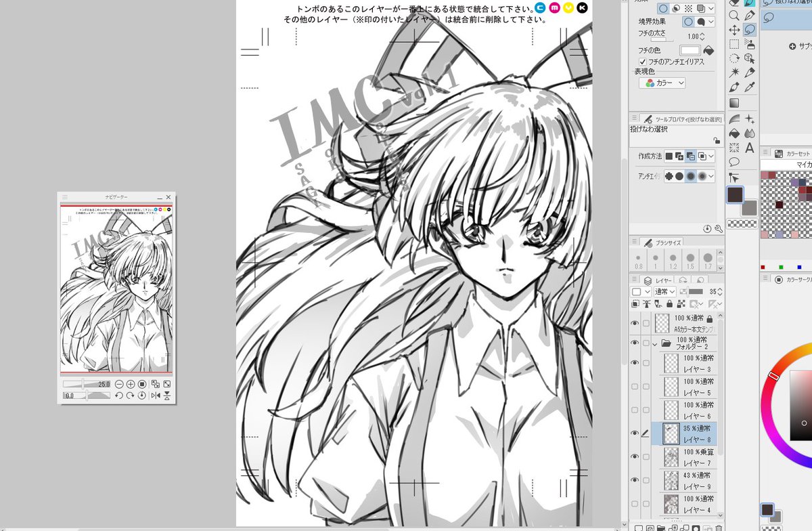Screen dimensions: 812x531
Task: Set as Reference Layer lighthouse icon
Action: coord(646,303)
